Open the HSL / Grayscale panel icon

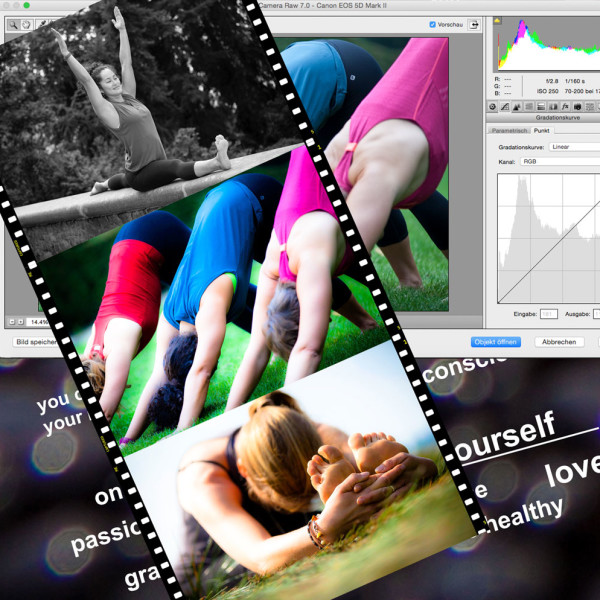click(529, 107)
